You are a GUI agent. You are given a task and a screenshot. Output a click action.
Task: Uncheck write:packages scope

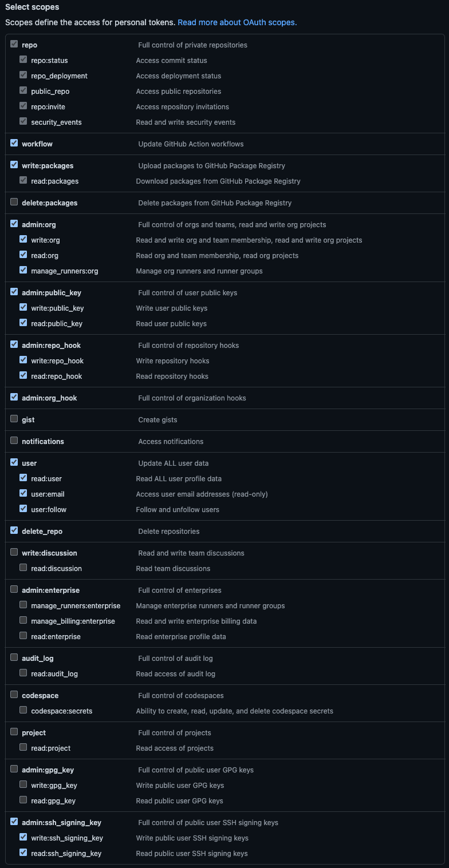14,164
